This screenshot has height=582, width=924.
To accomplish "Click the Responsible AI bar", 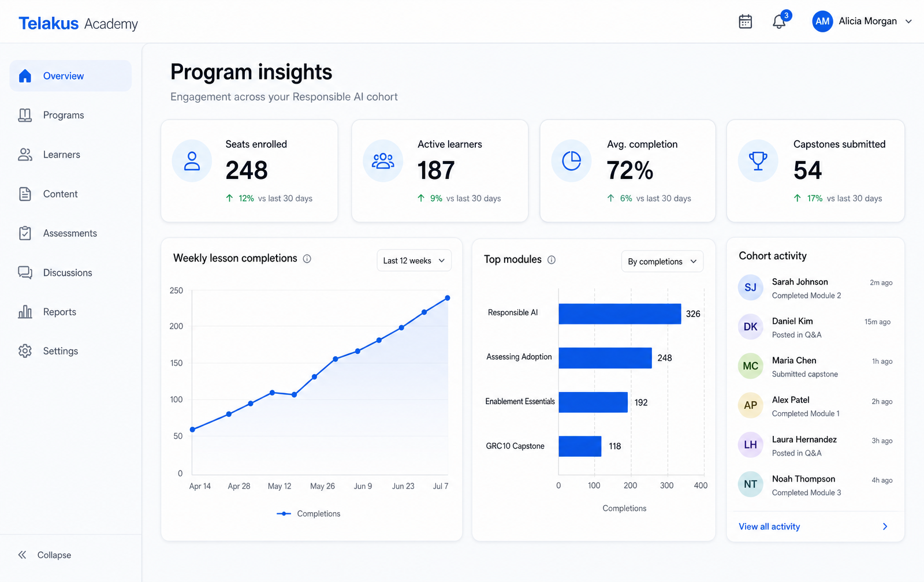I will point(620,314).
